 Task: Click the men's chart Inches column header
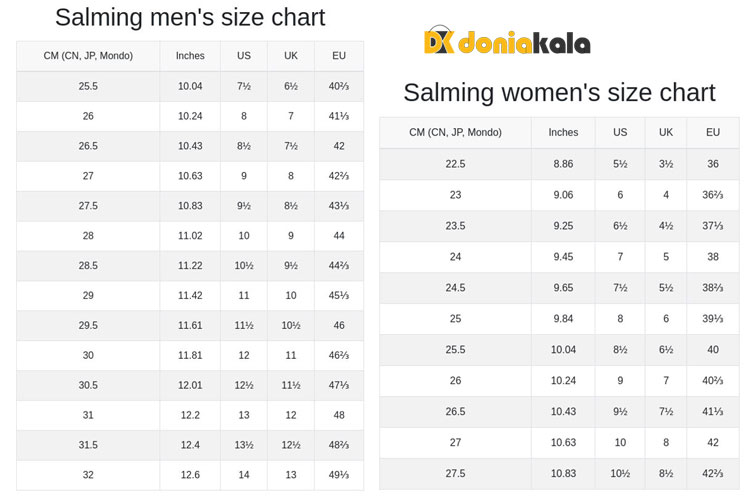click(x=190, y=56)
